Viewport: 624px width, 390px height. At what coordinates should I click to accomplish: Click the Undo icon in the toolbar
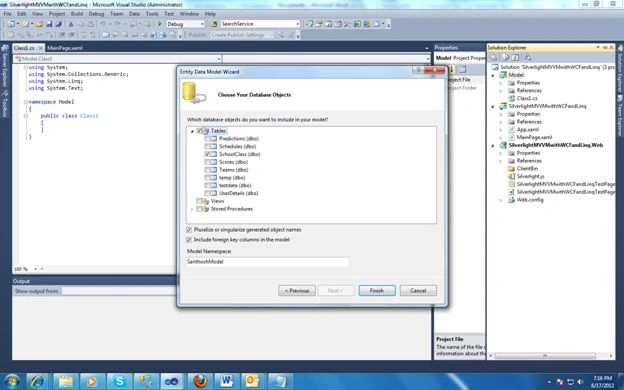click(103, 24)
